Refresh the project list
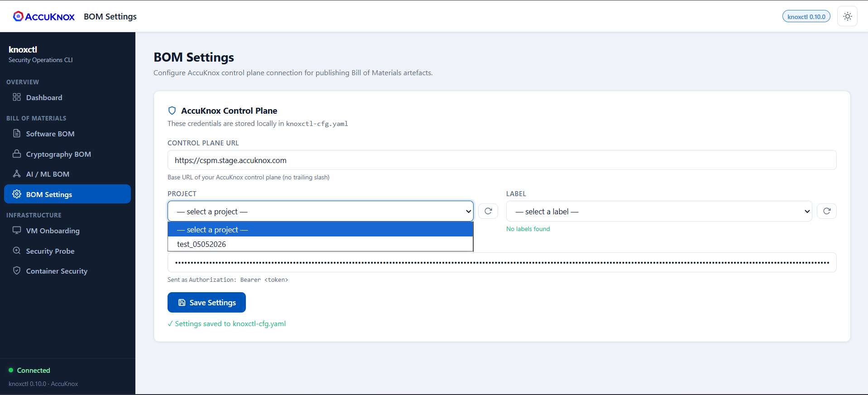 pos(488,211)
